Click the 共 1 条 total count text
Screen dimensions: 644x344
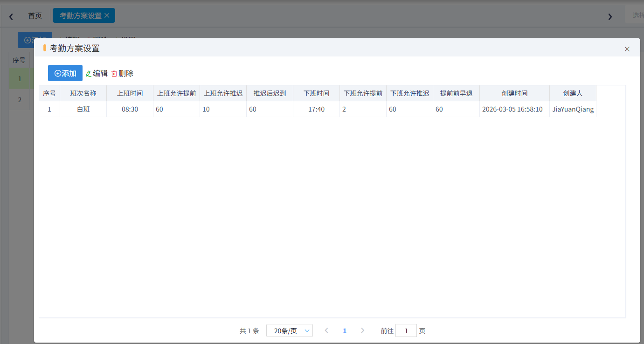point(249,330)
